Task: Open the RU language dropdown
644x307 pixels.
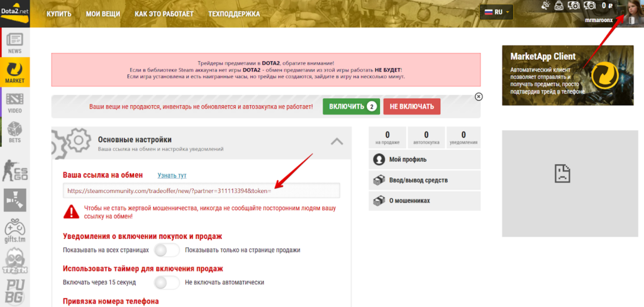Action: pos(496,13)
